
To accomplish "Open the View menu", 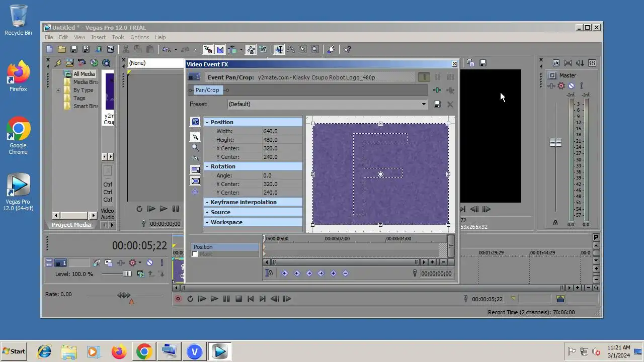I will [79, 37].
